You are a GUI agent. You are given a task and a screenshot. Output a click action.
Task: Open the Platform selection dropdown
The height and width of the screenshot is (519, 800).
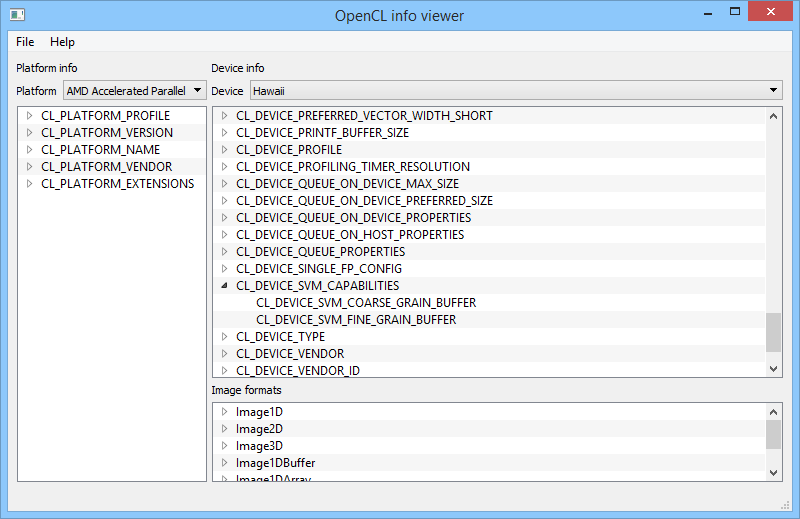(134, 91)
